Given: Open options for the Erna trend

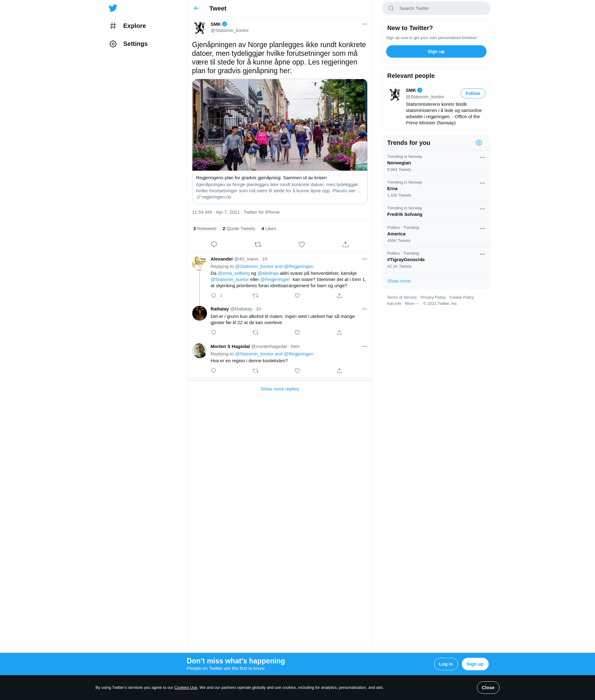Looking at the screenshot, I should [x=482, y=183].
